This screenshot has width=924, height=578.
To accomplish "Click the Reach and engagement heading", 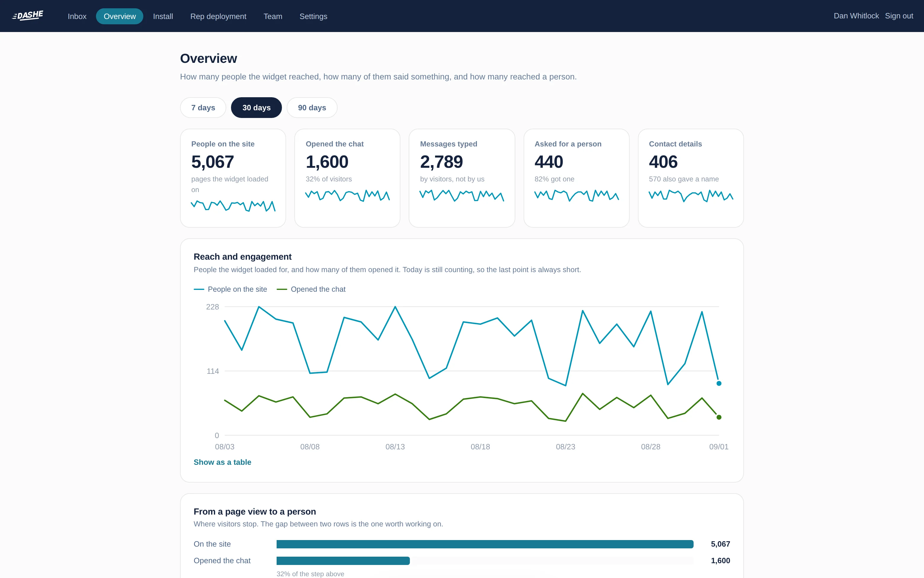I will (x=243, y=257).
